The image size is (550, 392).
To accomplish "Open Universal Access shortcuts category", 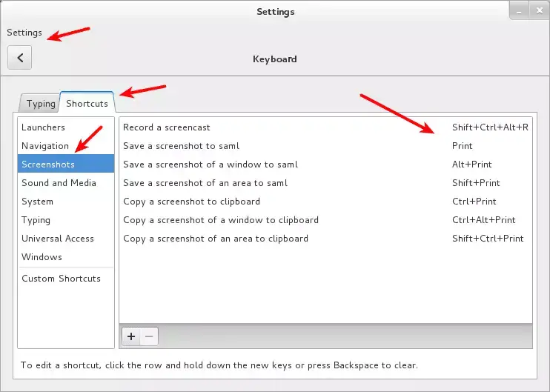I will (x=66, y=239).
